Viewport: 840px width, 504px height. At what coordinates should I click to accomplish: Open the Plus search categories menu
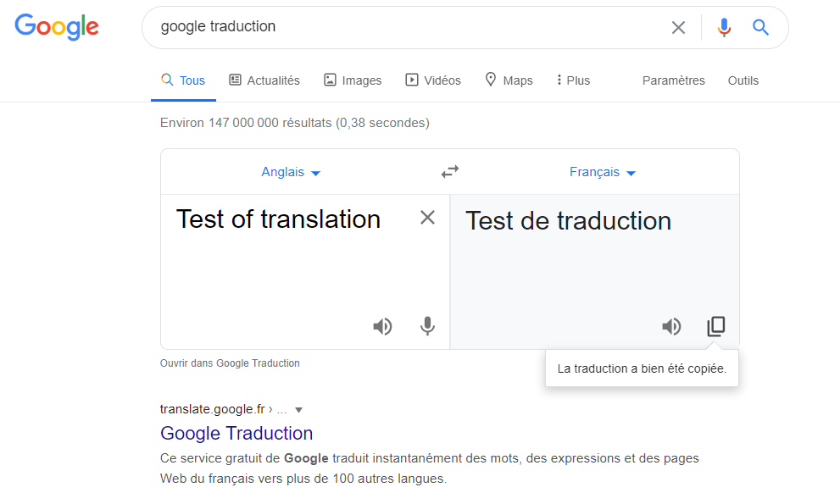[572, 80]
